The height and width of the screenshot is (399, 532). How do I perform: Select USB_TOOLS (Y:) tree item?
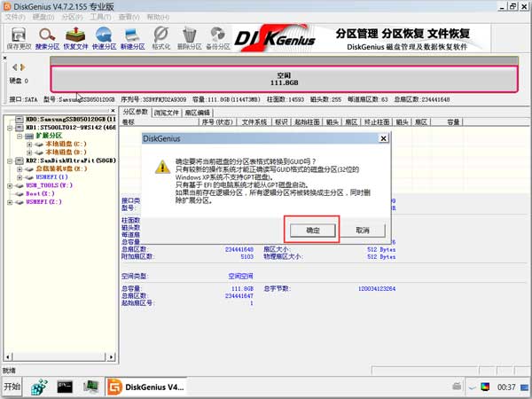(49, 185)
